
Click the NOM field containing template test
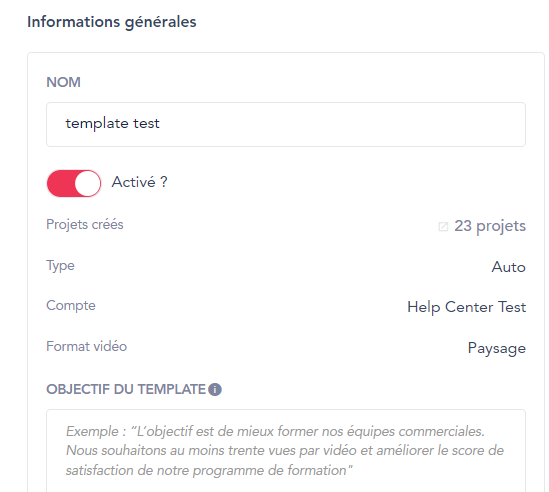286,124
